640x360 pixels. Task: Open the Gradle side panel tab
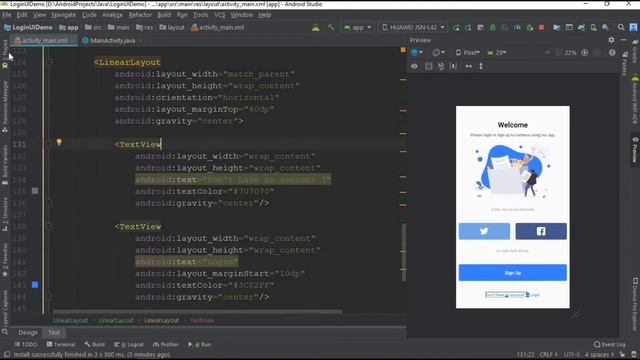pos(635,51)
